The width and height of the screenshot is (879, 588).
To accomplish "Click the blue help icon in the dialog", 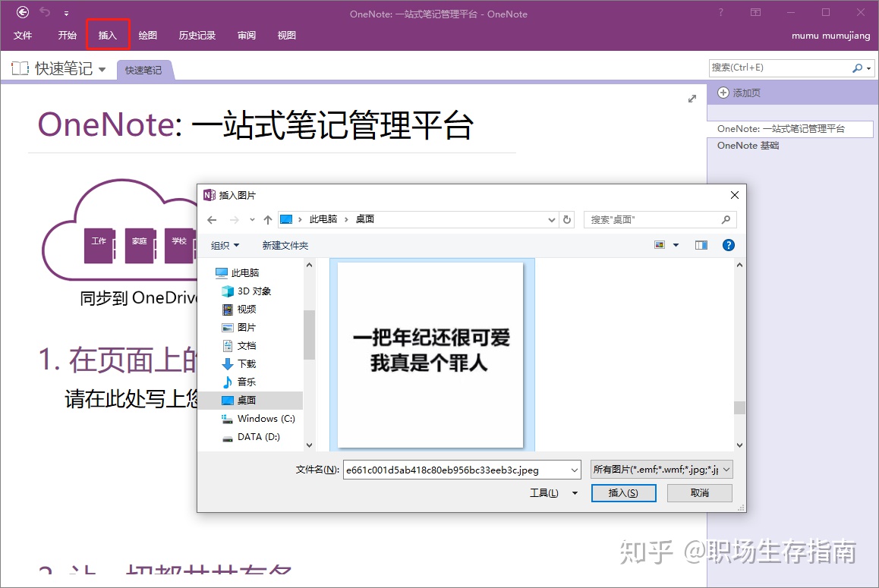I will (728, 244).
